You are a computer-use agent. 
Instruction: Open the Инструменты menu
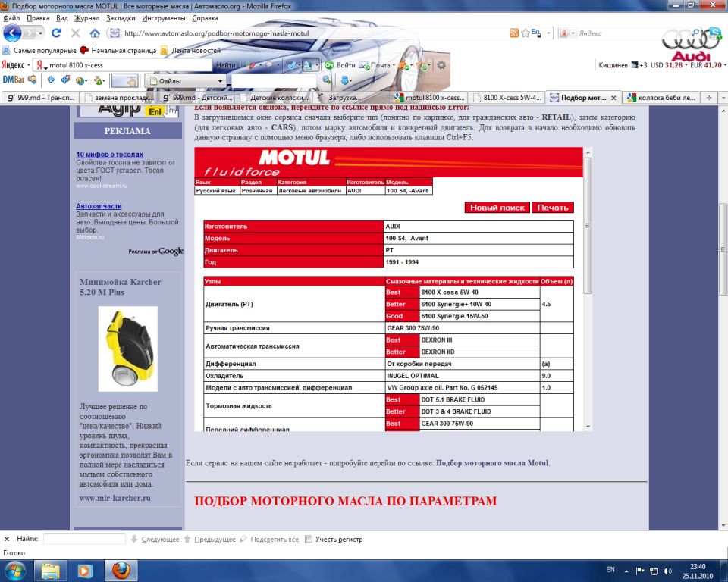pos(164,18)
